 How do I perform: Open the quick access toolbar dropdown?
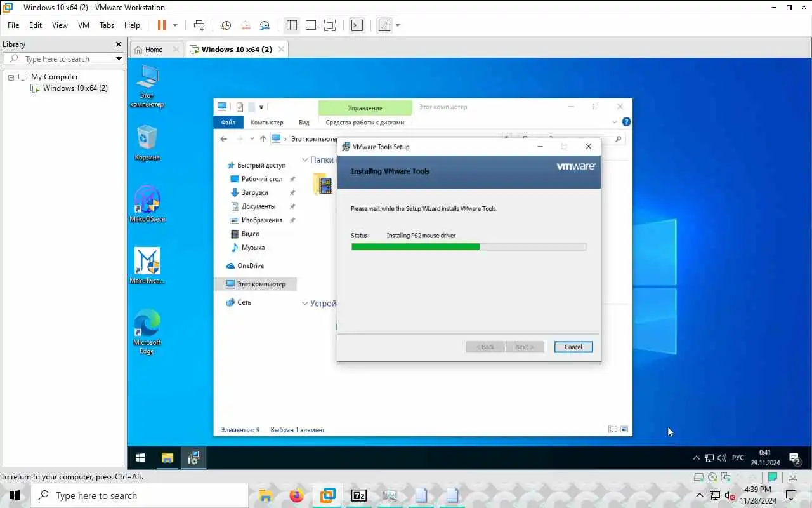[261, 107]
